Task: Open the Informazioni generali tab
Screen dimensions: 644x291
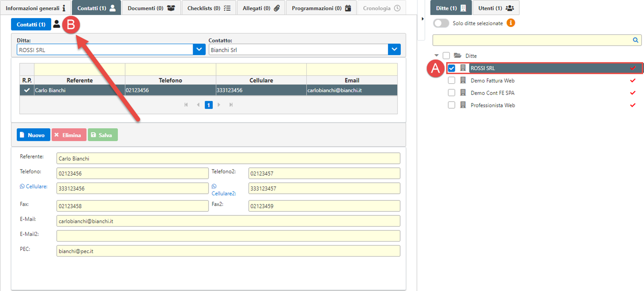Action: [x=35, y=8]
